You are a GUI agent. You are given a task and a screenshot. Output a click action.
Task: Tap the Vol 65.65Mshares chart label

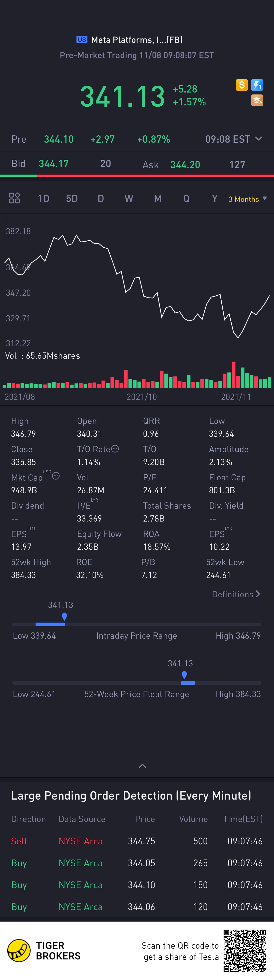(x=43, y=356)
